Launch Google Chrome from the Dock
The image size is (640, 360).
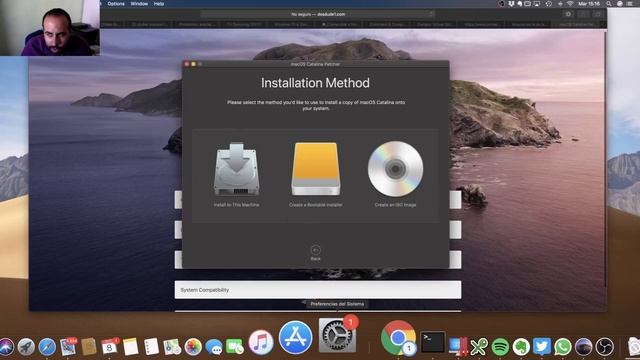[x=398, y=338]
